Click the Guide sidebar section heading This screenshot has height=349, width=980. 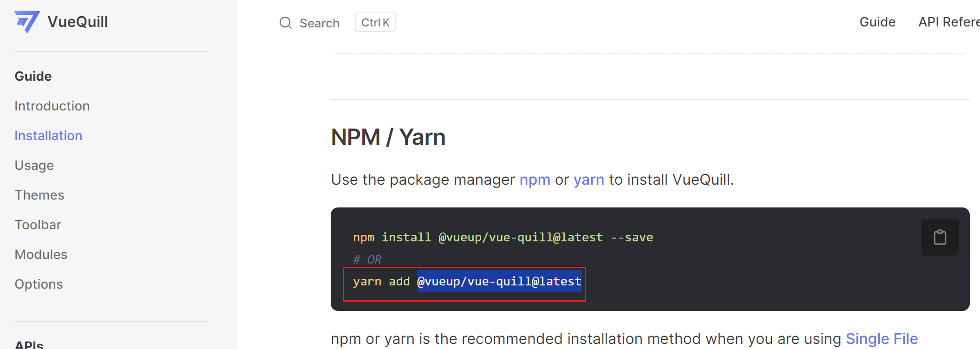33,76
